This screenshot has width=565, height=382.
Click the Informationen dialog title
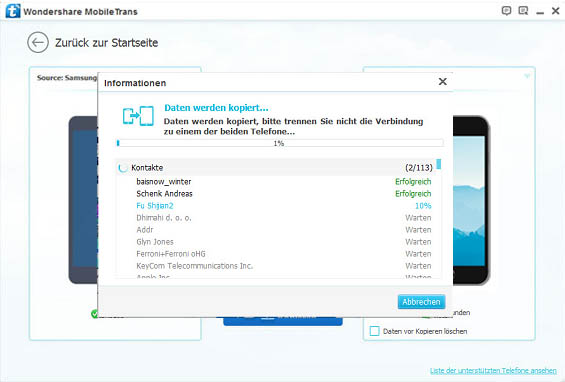point(135,83)
